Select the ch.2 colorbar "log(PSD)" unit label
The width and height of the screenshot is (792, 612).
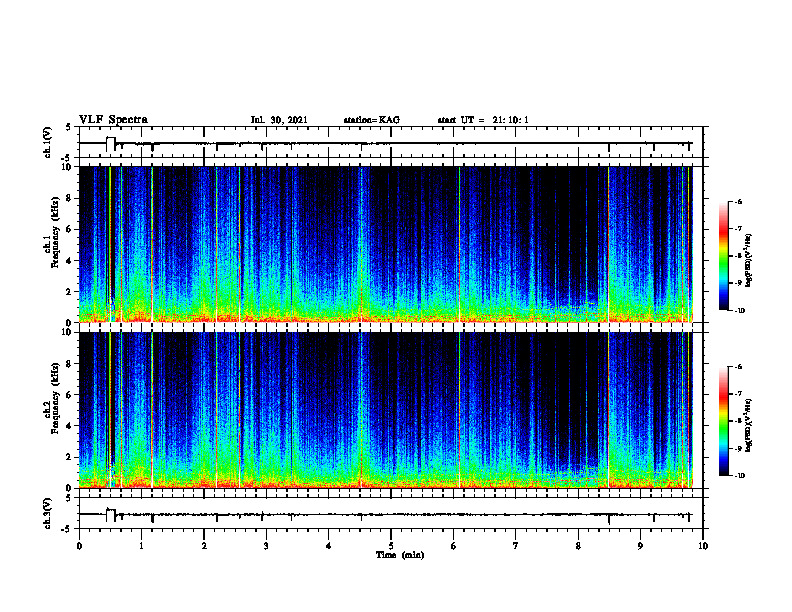tap(749, 425)
